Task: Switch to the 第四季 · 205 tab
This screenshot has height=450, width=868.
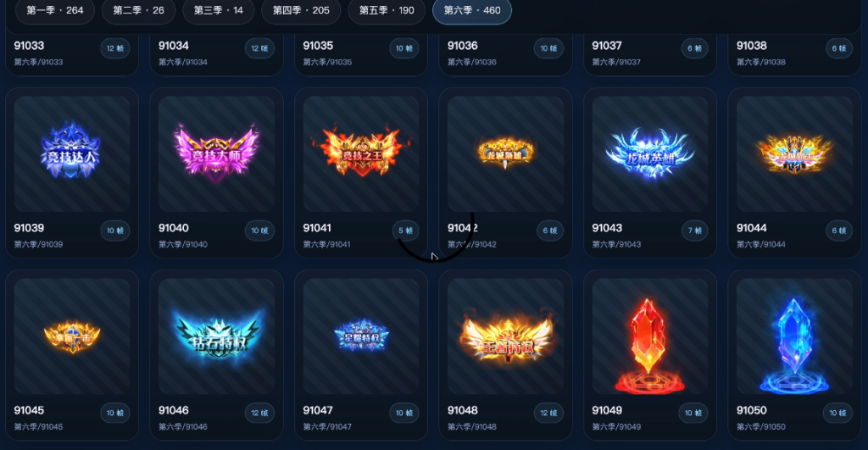Action: 301,10
